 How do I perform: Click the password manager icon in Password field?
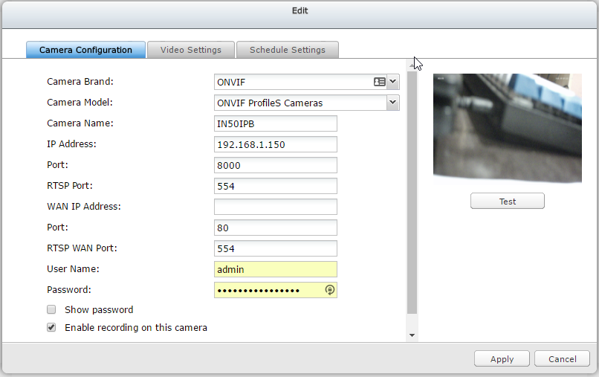[x=330, y=290]
